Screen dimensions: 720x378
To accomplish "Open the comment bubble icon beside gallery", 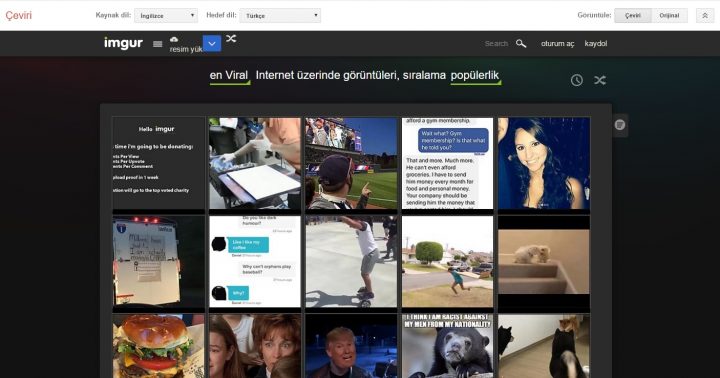I will click(620, 125).
